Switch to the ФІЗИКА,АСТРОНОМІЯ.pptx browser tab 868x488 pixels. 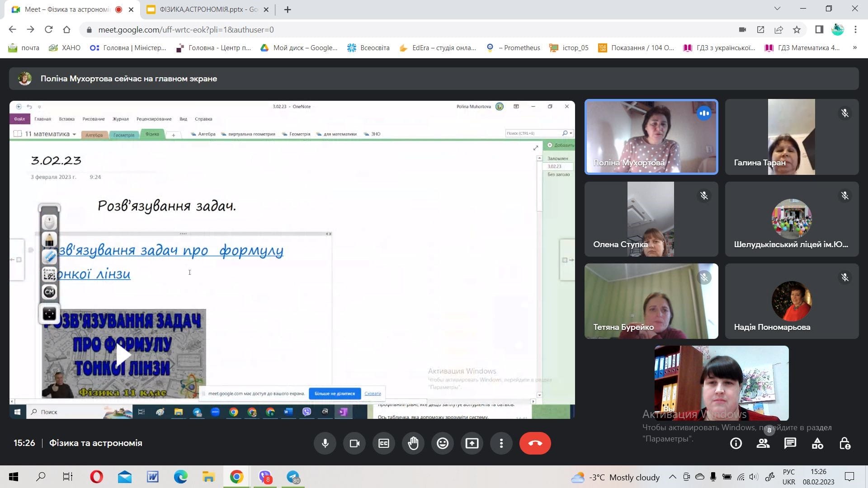pos(208,9)
